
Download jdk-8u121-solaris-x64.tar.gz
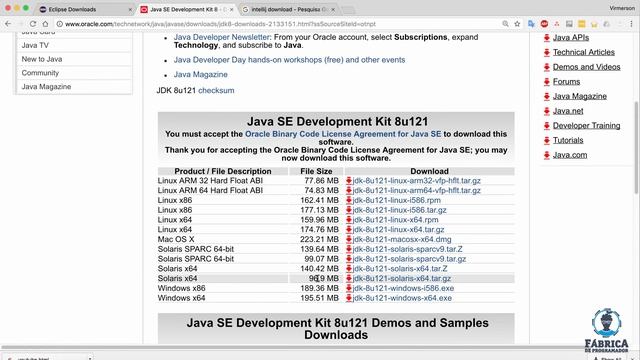[x=402, y=278]
